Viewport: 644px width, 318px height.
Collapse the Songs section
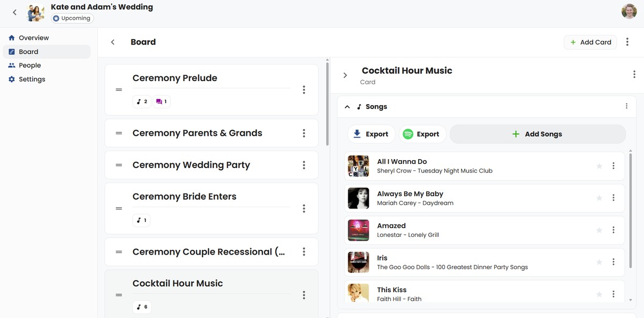coord(347,107)
